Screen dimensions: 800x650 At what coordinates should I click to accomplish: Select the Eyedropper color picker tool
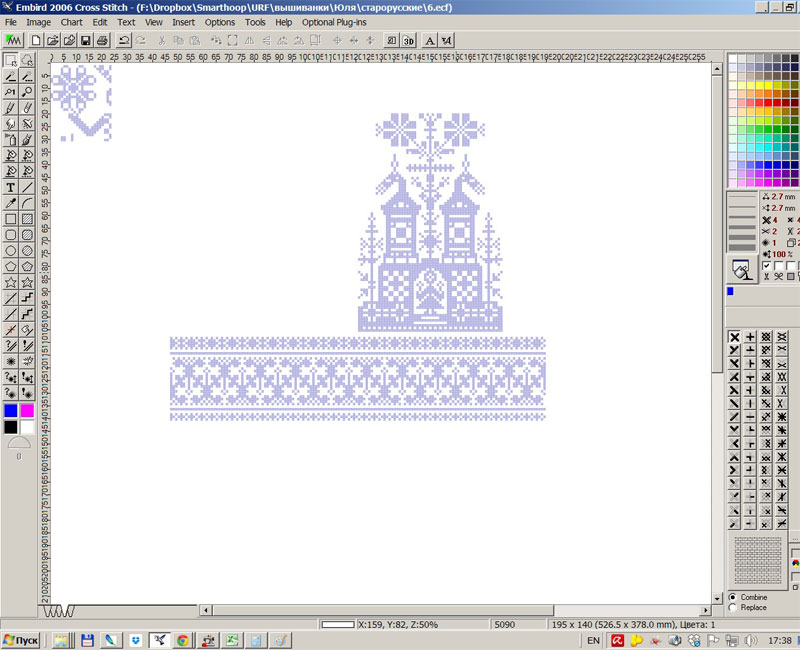tap(11, 203)
